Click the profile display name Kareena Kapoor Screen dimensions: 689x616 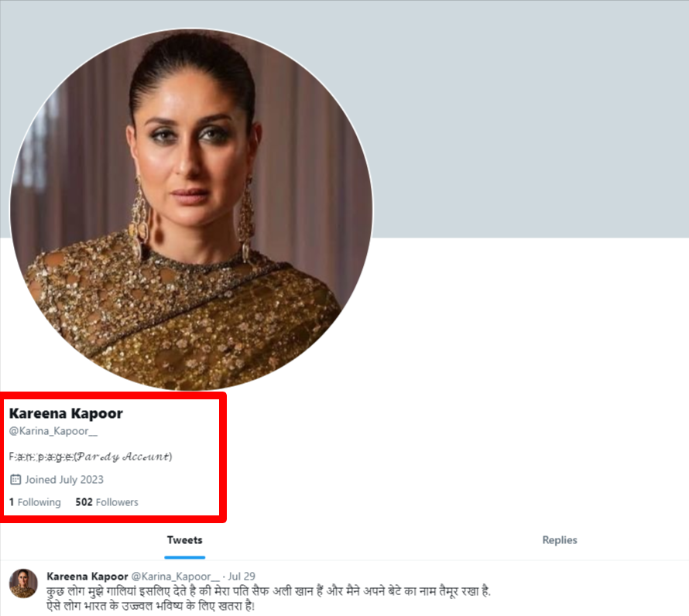pos(66,413)
